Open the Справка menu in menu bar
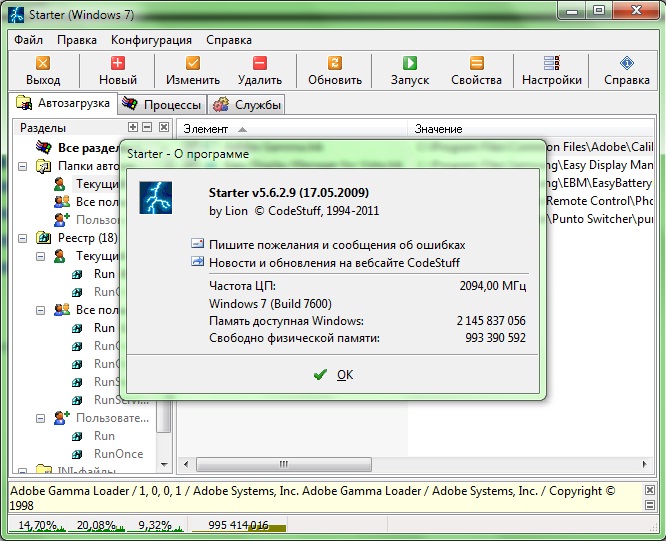This screenshot has height=541, width=666. pos(229,40)
